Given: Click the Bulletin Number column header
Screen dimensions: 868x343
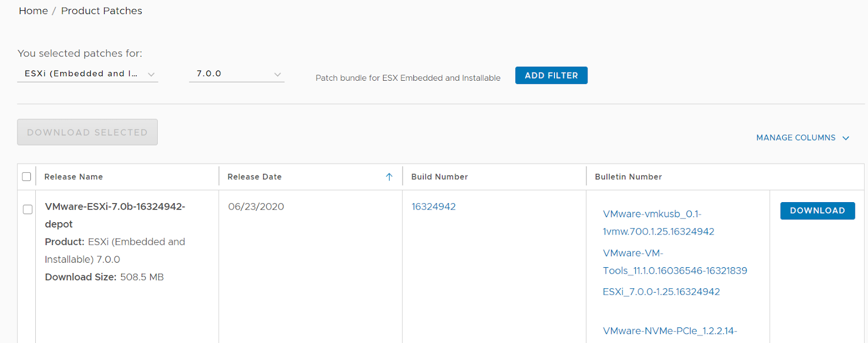Looking at the screenshot, I should (628, 177).
